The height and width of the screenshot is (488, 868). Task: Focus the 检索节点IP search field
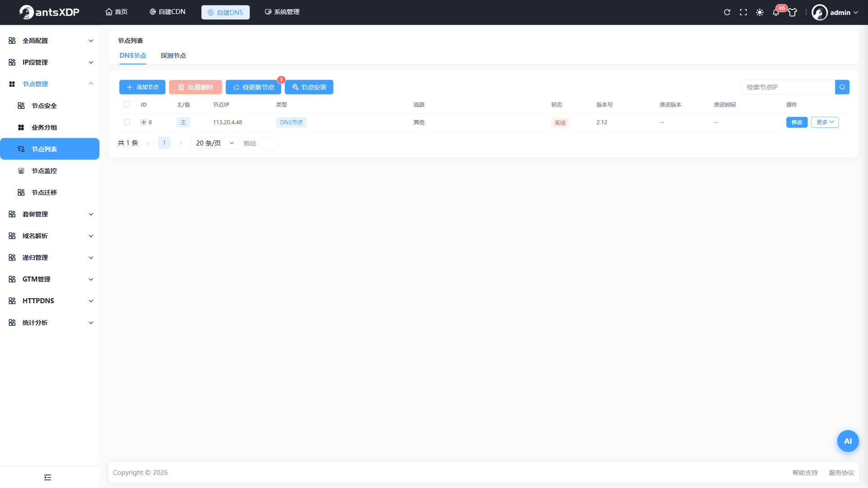[x=788, y=87]
